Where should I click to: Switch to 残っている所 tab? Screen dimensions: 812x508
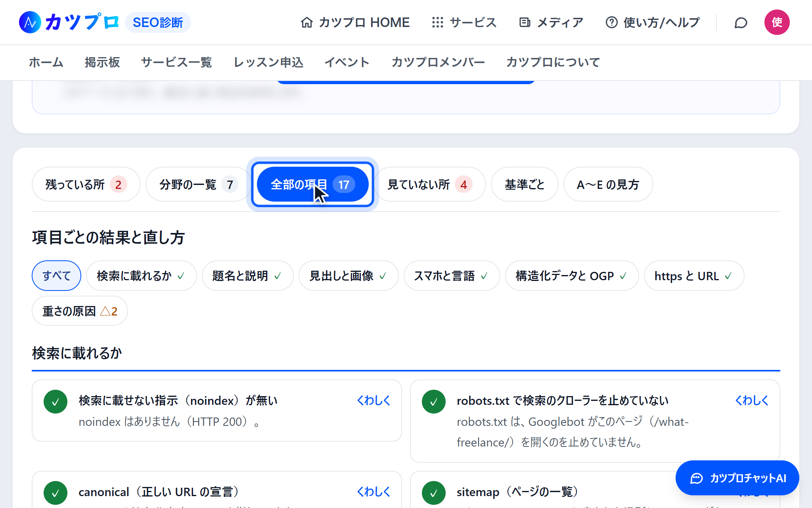(86, 185)
